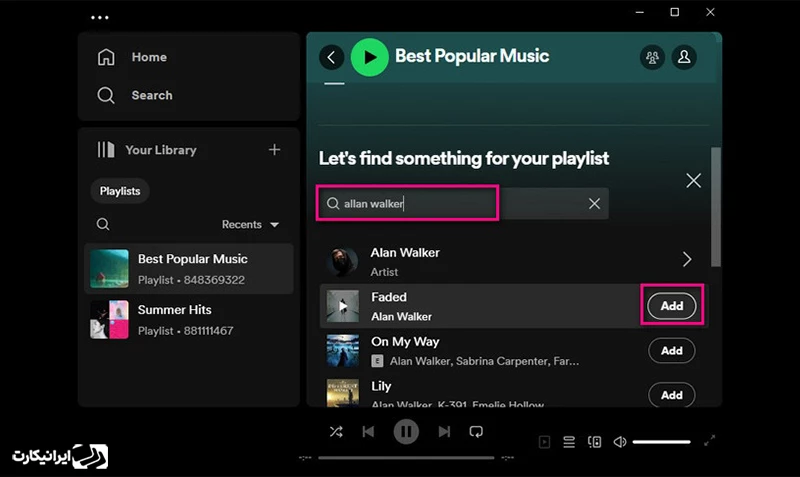Screen dimensions: 800x477
Task: Open the playback queue icon
Action: point(569,442)
